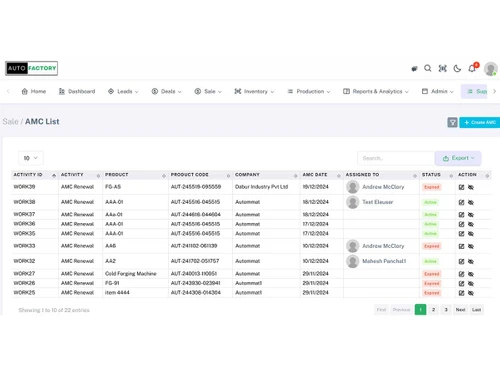The width and height of the screenshot is (500, 375).
Task: Expand the Production menu
Action: [309, 91]
